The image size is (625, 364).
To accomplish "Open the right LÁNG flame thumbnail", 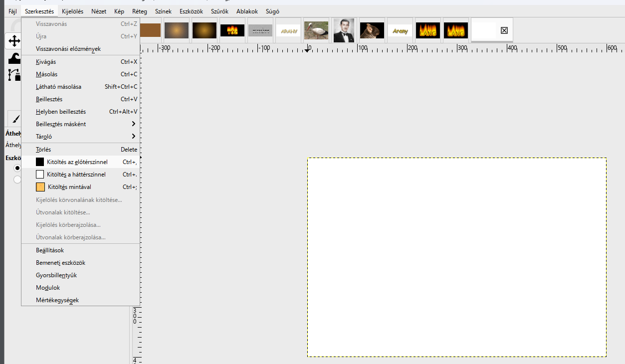I will (x=456, y=30).
